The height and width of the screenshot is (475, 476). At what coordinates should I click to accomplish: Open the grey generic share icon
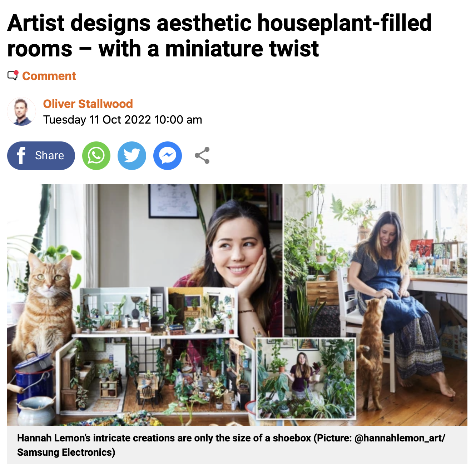202,156
